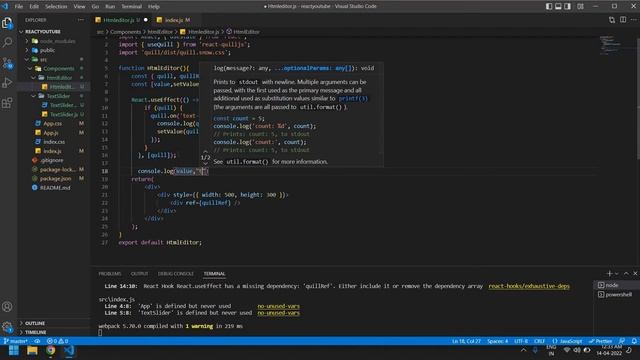Open the Edit menu
Image resolution: width=640 pixels, height=360 pixels.
point(34,6)
